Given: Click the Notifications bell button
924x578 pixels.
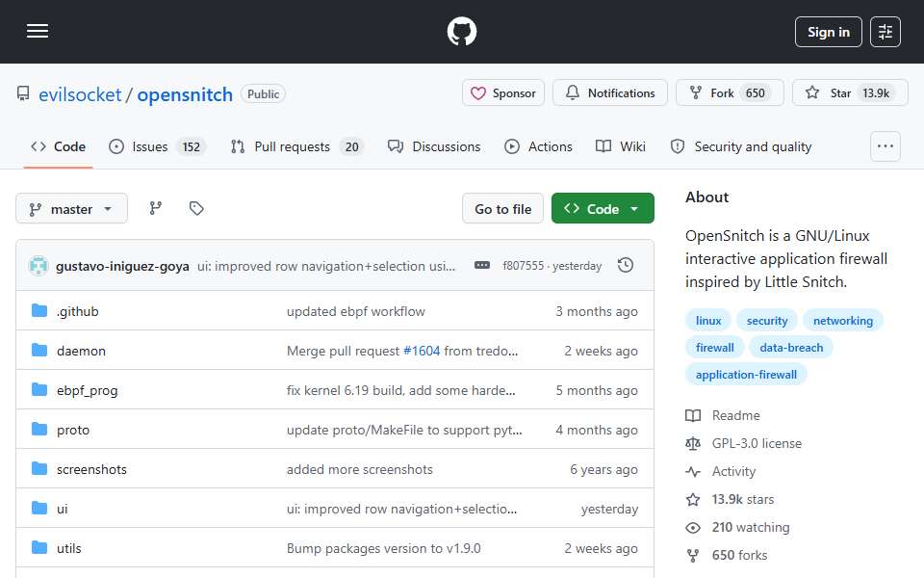Looking at the screenshot, I should [610, 93].
